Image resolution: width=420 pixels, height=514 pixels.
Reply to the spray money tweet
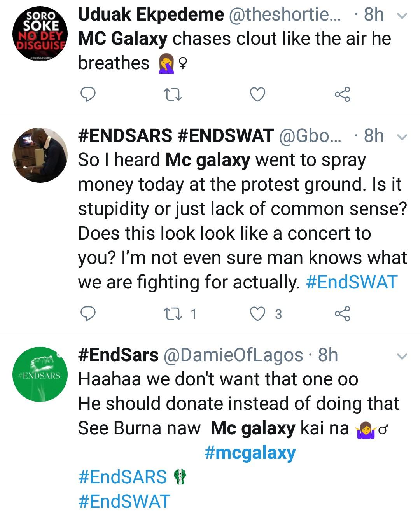(x=88, y=314)
